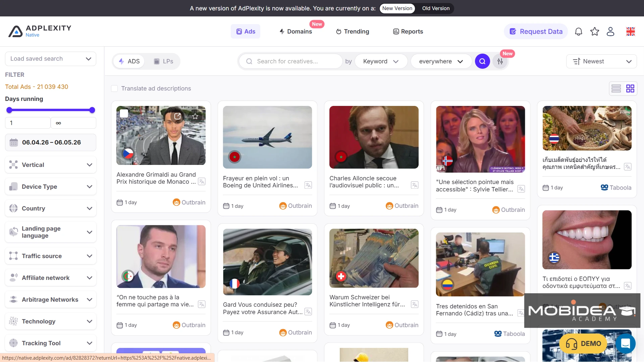Open advanced search filter sliders icon
This screenshot has height=362, width=644.
(500, 61)
